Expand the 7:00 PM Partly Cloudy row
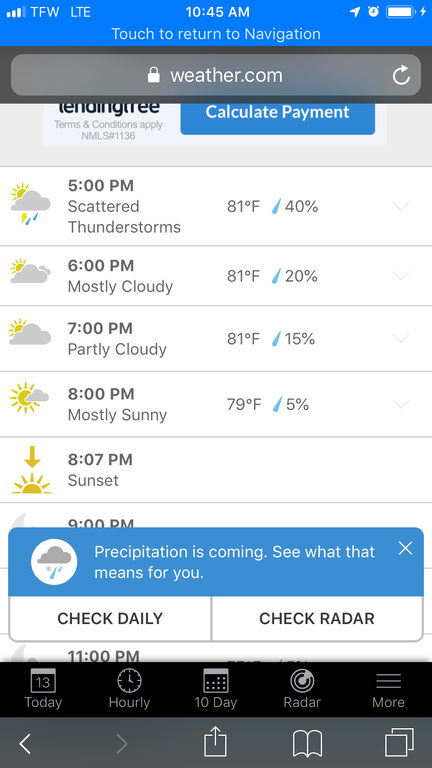 401,338
